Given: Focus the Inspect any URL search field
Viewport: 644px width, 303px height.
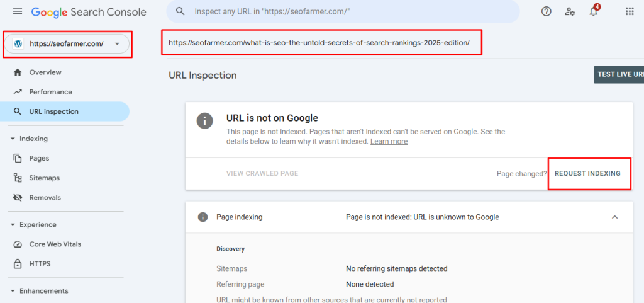Looking at the screenshot, I should coord(343,11).
